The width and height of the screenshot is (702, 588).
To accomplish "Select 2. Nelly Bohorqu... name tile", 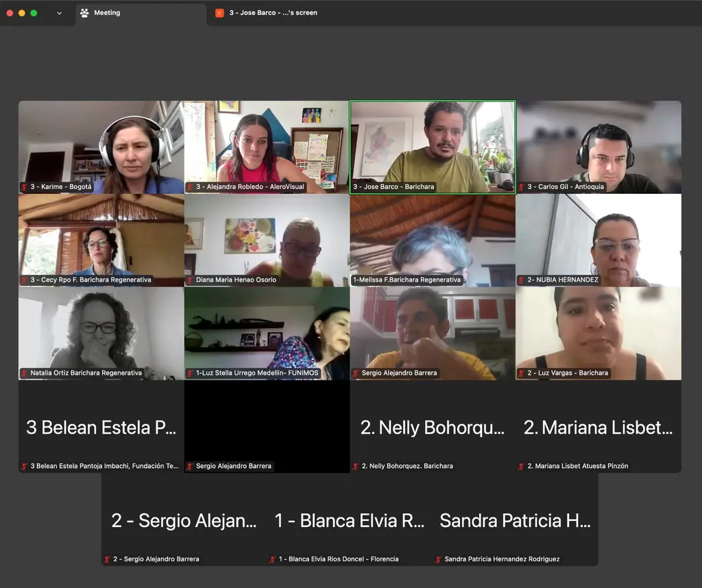I will click(433, 426).
